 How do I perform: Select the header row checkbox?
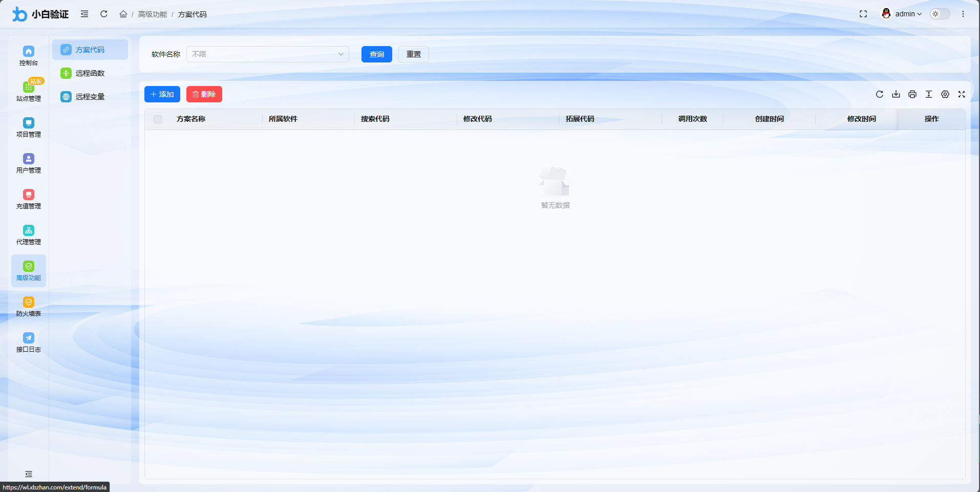tap(158, 119)
